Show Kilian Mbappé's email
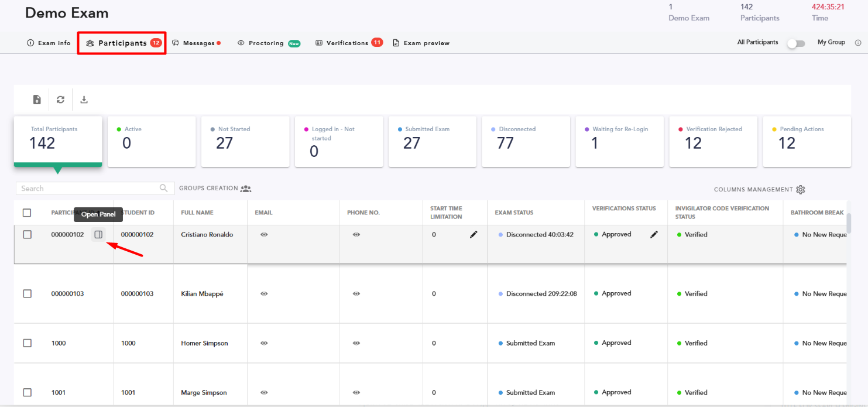This screenshot has height=407, width=868. pyautogui.click(x=264, y=293)
